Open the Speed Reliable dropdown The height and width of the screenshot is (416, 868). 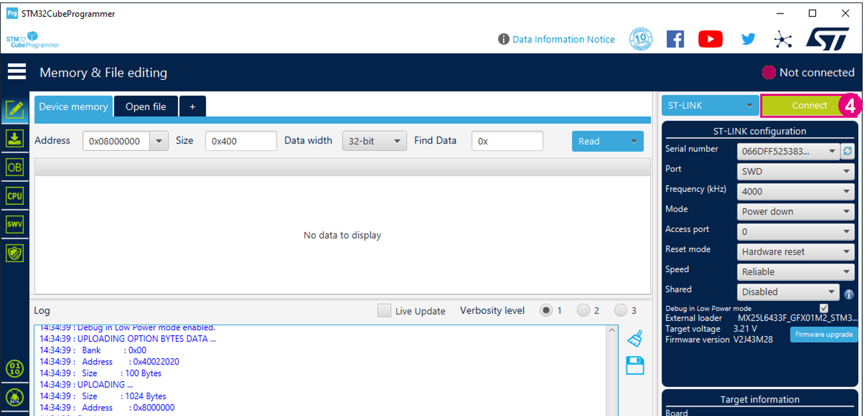[x=795, y=271]
